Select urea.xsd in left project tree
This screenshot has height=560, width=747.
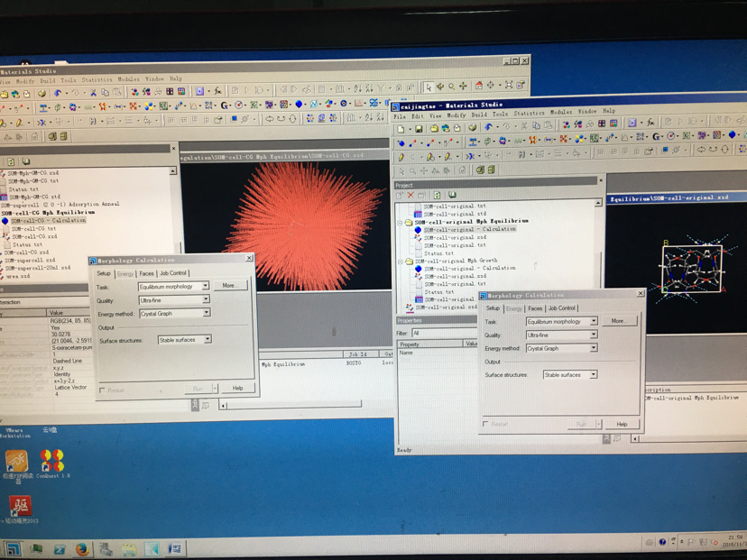tap(18, 276)
